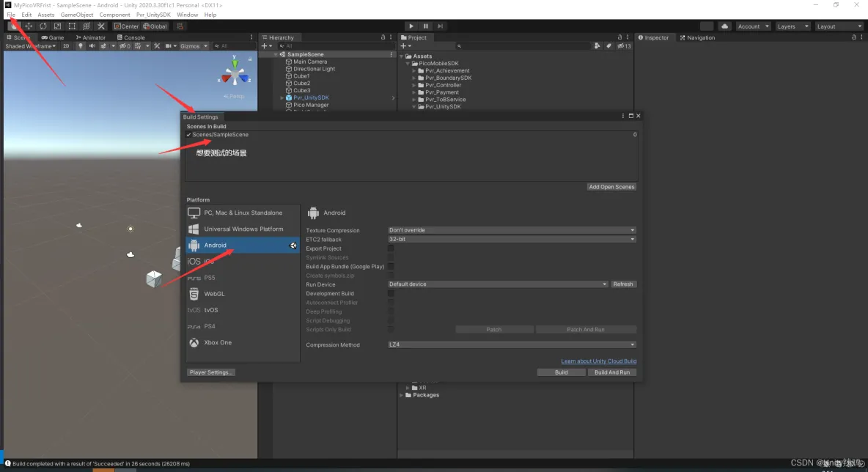Open Shaded Wireframe draw mode dropdown
This screenshot has width=868, height=472.
[x=30, y=46]
